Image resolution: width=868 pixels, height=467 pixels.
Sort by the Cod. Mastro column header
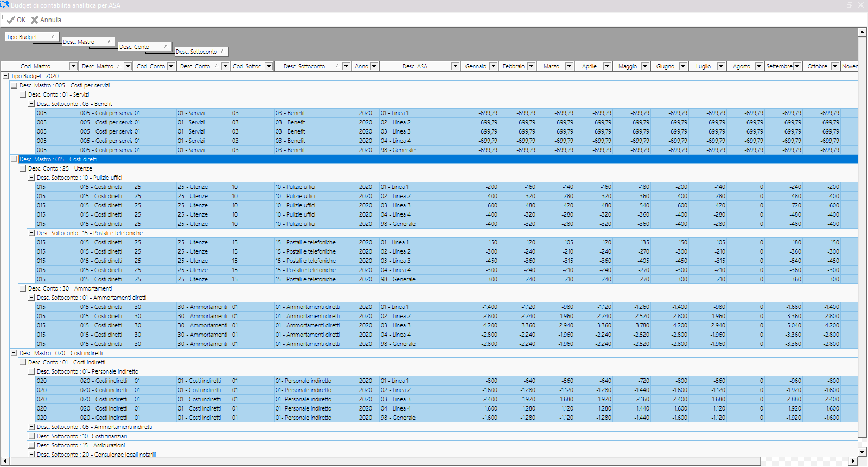[36, 66]
